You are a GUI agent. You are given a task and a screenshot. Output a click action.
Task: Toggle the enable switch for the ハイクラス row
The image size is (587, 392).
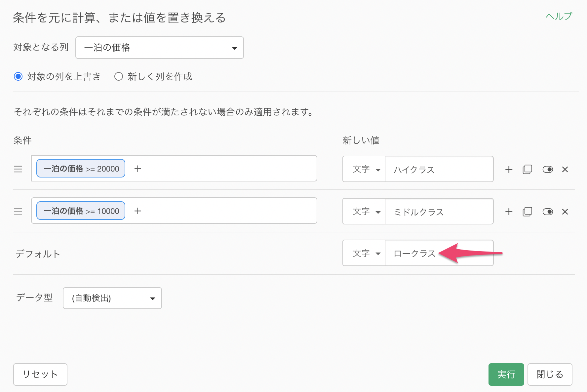tap(547, 170)
